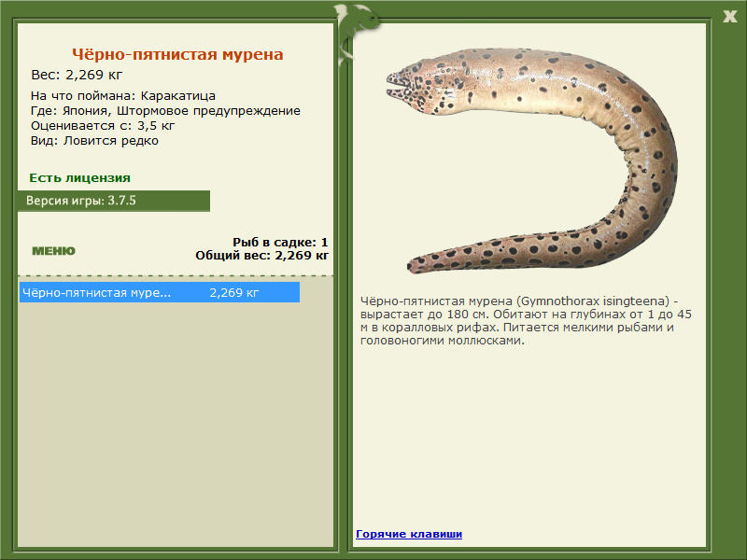Click the Вид: Ловится редко line
The height and width of the screenshot is (560, 747).
click(x=94, y=141)
